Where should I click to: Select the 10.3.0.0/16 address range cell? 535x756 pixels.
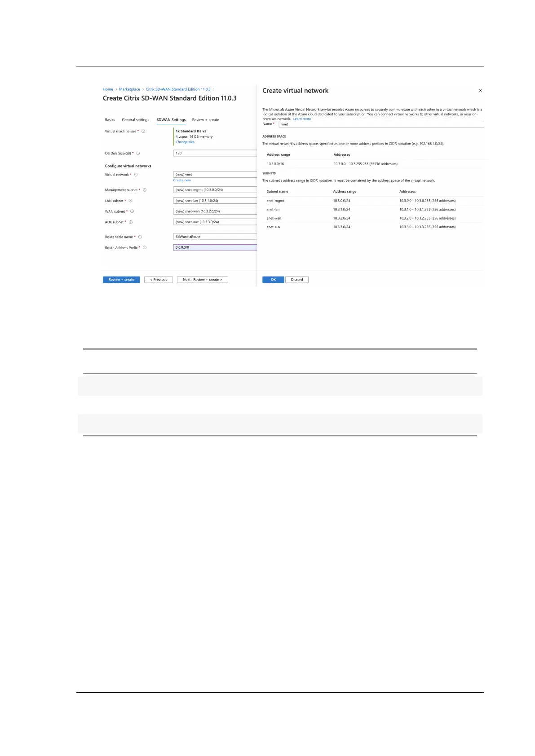275,164
